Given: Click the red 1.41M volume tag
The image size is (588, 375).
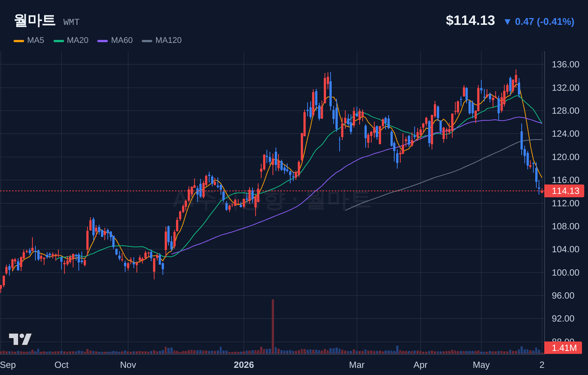Looking at the screenshot, I should (563, 348).
